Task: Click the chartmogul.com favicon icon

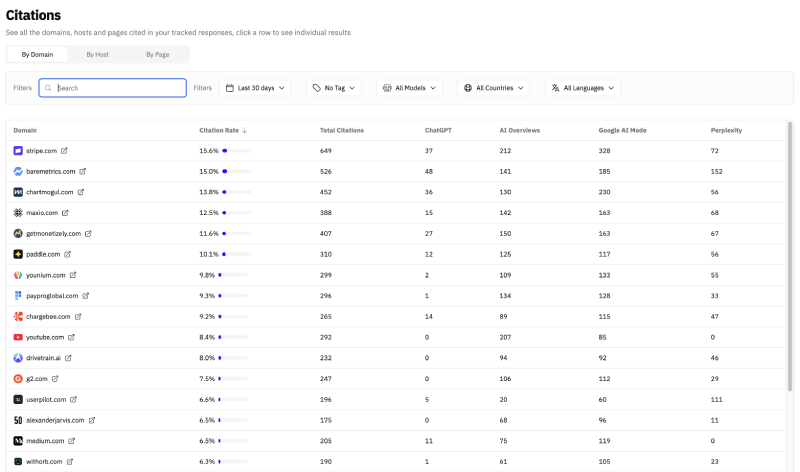Action: coord(18,192)
